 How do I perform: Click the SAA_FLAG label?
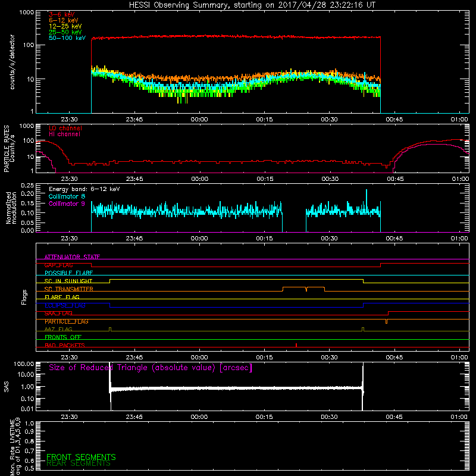click(x=58, y=314)
